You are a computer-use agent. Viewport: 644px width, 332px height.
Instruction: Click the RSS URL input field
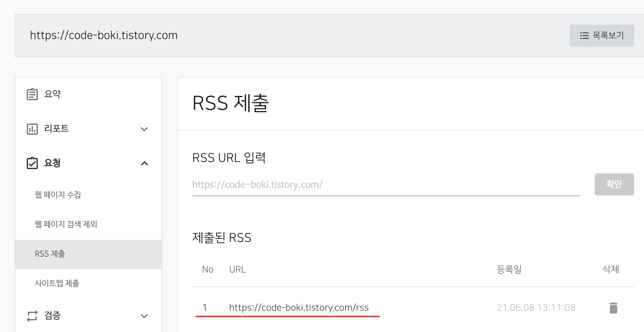point(386,185)
